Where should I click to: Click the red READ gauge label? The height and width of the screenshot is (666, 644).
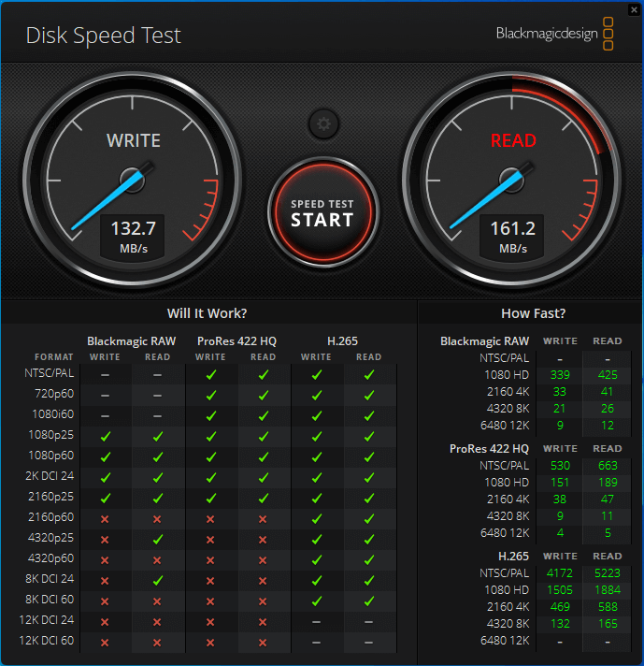(x=513, y=140)
